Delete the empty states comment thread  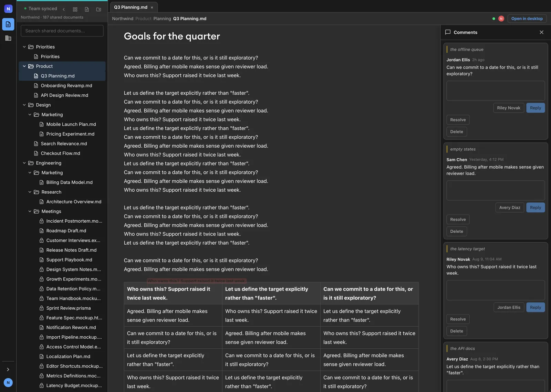(457, 231)
